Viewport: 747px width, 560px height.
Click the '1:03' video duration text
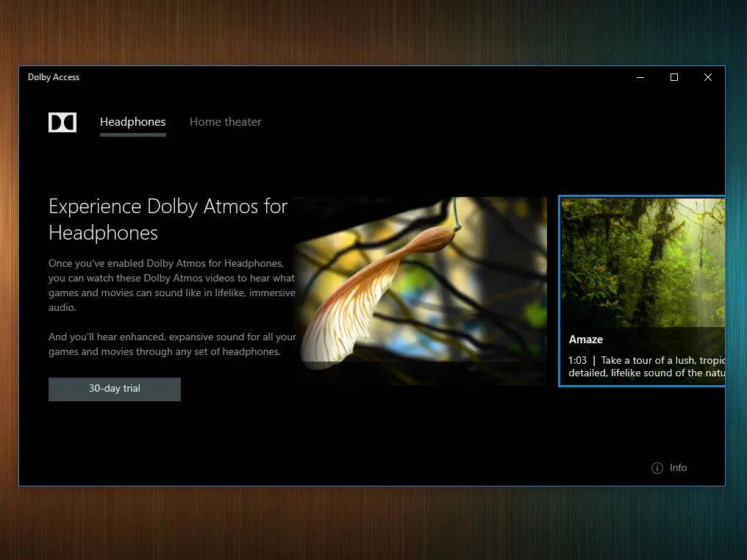click(x=577, y=361)
